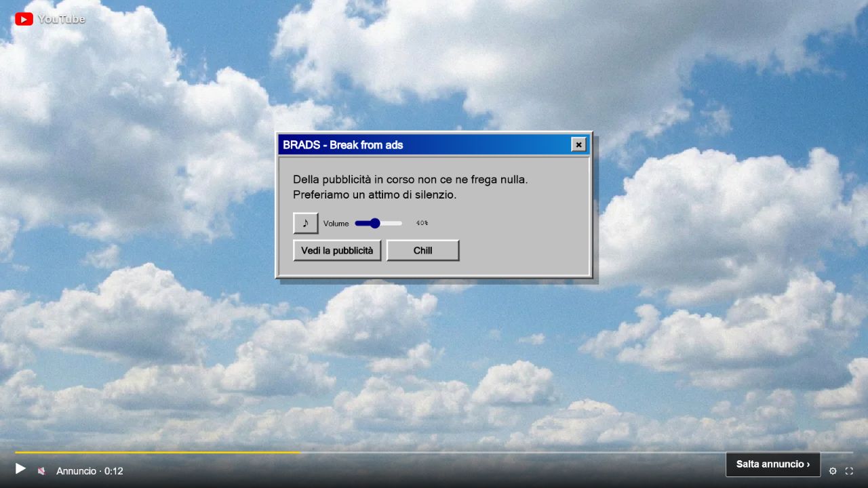This screenshot has width=868, height=488.
Task: Play the video with the play button
Action: tap(20, 468)
